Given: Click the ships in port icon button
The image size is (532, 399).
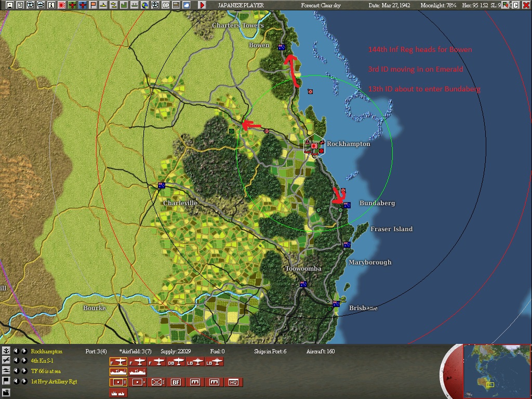Looking at the screenshot, I should point(118,393).
